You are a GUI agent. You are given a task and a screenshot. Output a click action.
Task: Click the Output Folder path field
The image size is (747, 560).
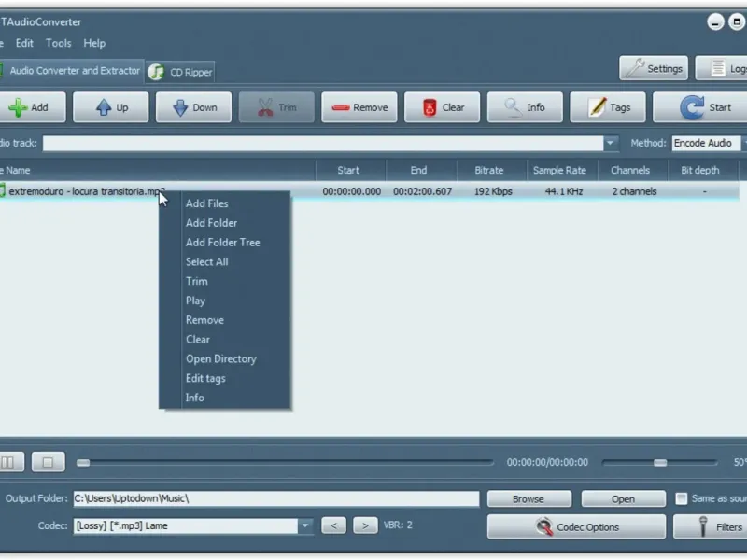(276, 498)
